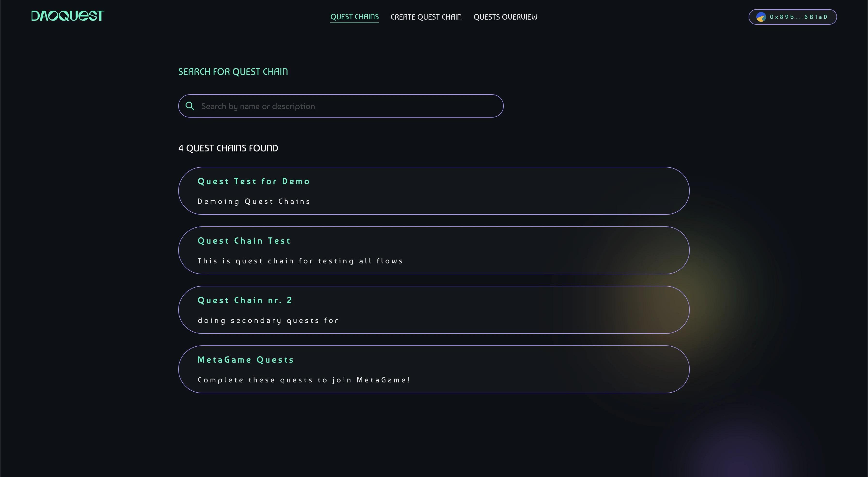Click the magnifying glass search icon
Screen dimensions: 868x477
coord(190,106)
